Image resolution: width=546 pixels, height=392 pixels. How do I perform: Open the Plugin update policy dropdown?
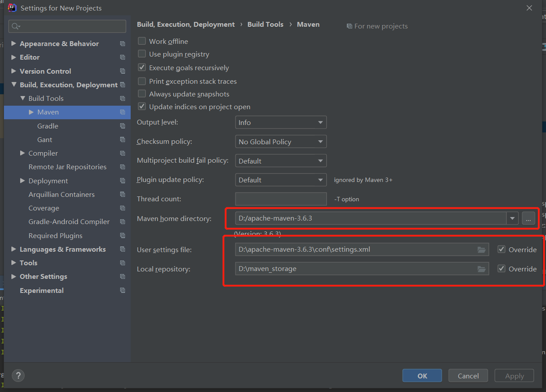click(281, 180)
